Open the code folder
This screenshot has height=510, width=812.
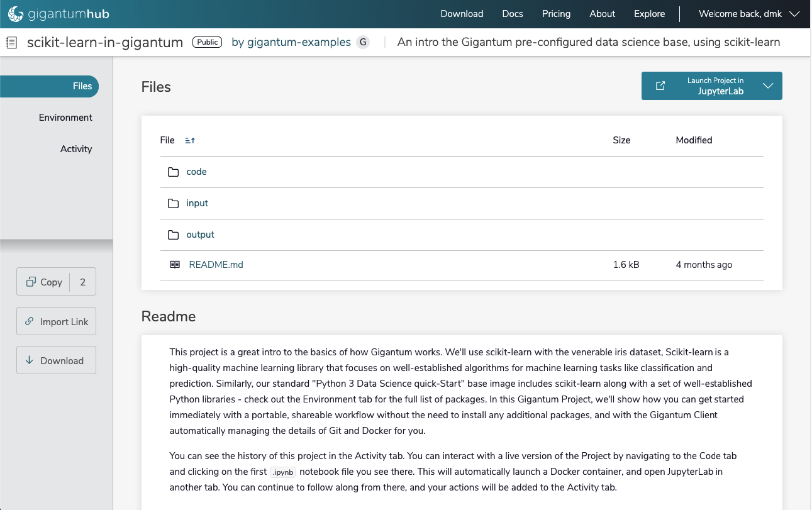point(196,172)
